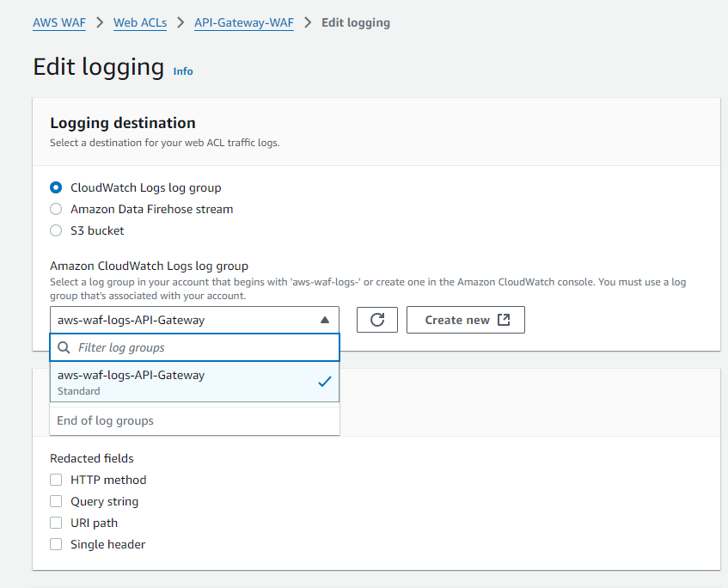The height and width of the screenshot is (588, 728).
Task: Open API-Gateway-WAF breadcrumb link
Action: pos(244,22)
